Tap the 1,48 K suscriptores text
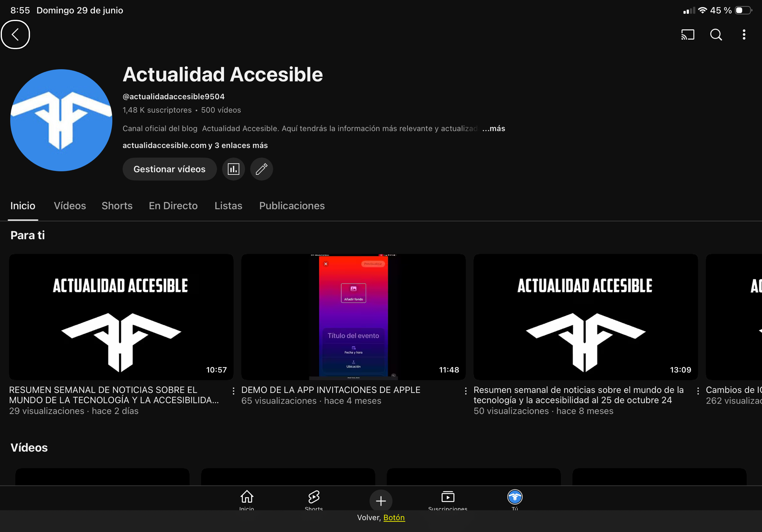Viewport: 762px width, 532px height. point(157,110)
